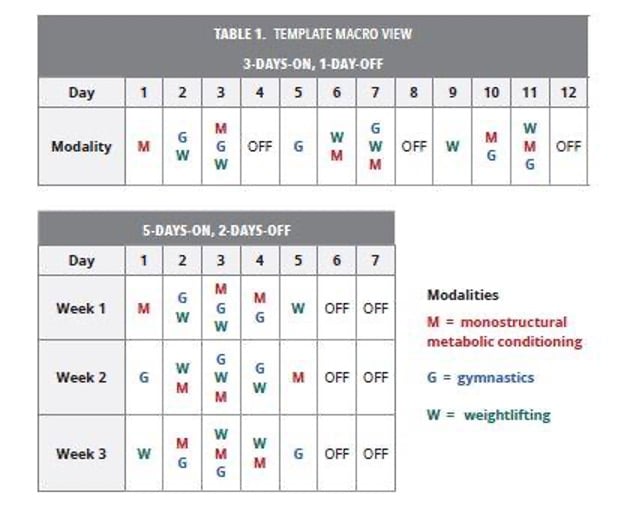Click the "Week 1" row label

pos(81,308)
